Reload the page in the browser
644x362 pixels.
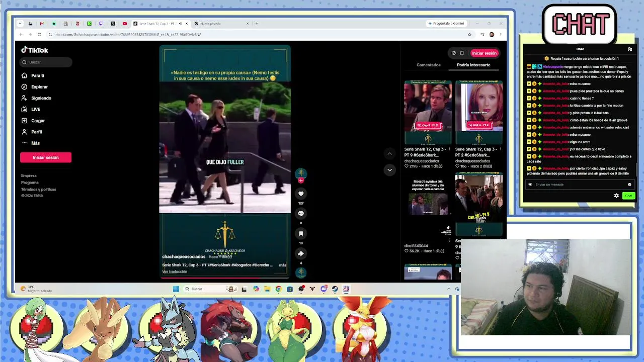(39, 34)
